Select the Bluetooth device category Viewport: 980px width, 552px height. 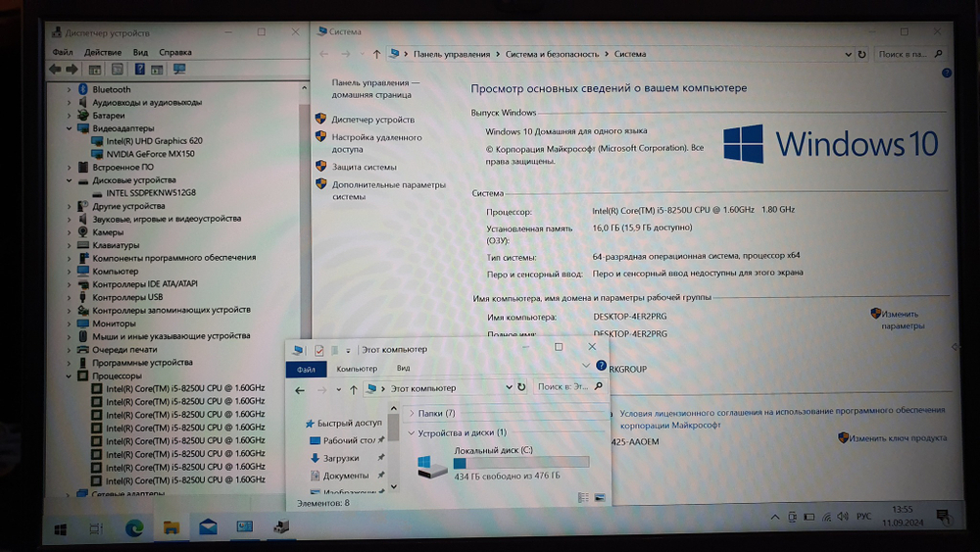112,89
